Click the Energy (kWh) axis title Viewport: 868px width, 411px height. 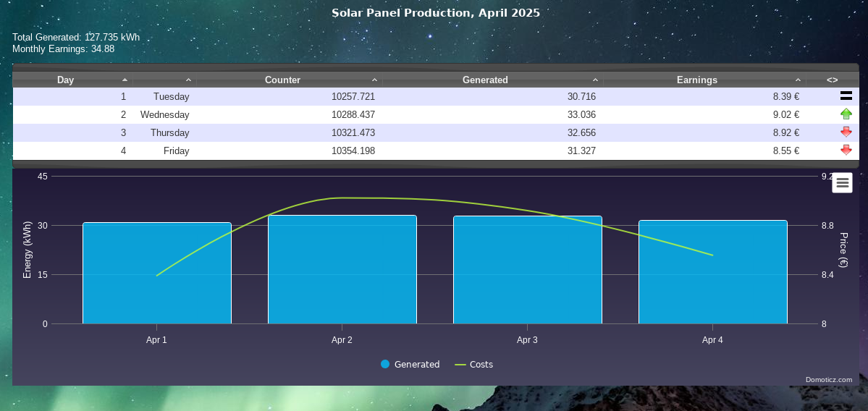point(28,250)
